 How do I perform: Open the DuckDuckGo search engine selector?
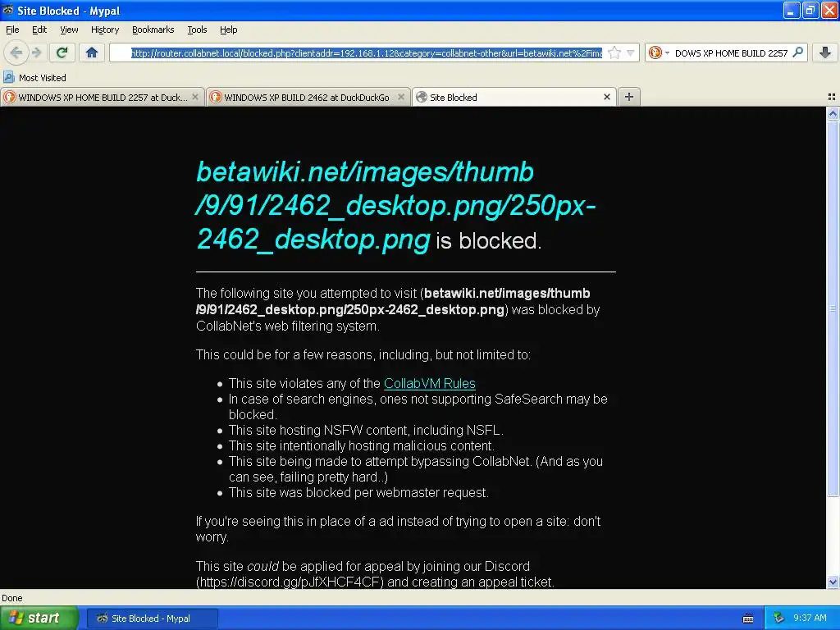pyautogui.click(x=659, y=52)
